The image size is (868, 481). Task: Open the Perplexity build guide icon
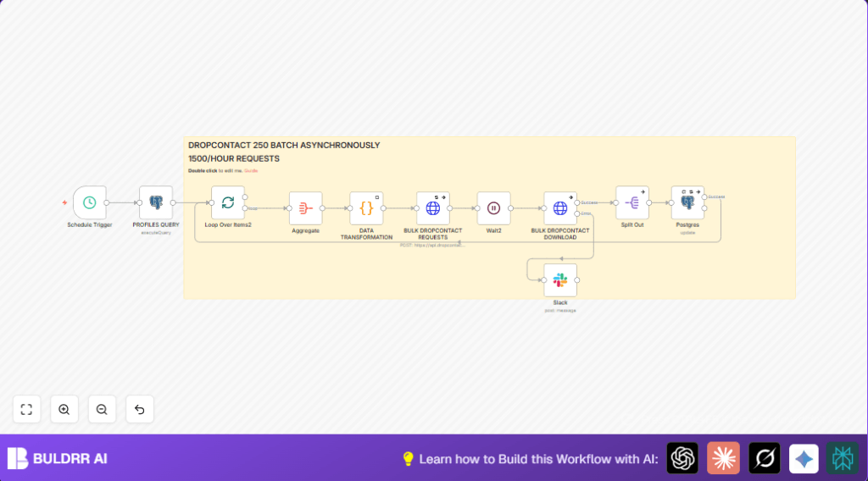(843, 458)
